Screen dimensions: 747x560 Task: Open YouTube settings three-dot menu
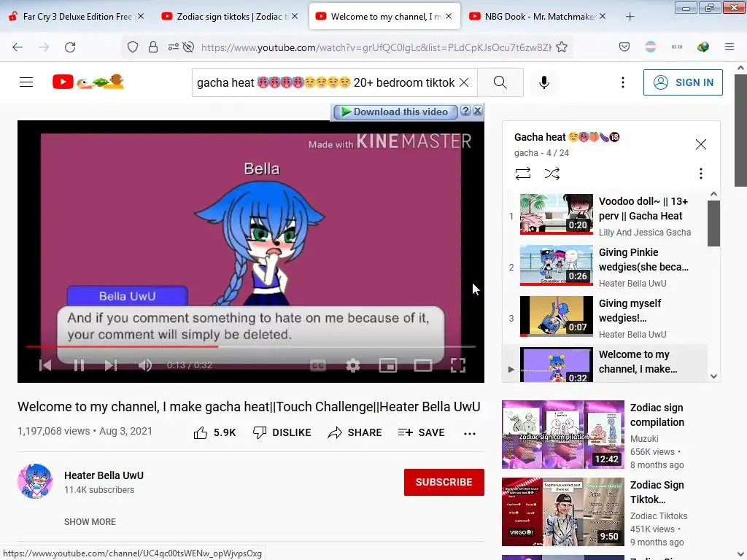623,82
